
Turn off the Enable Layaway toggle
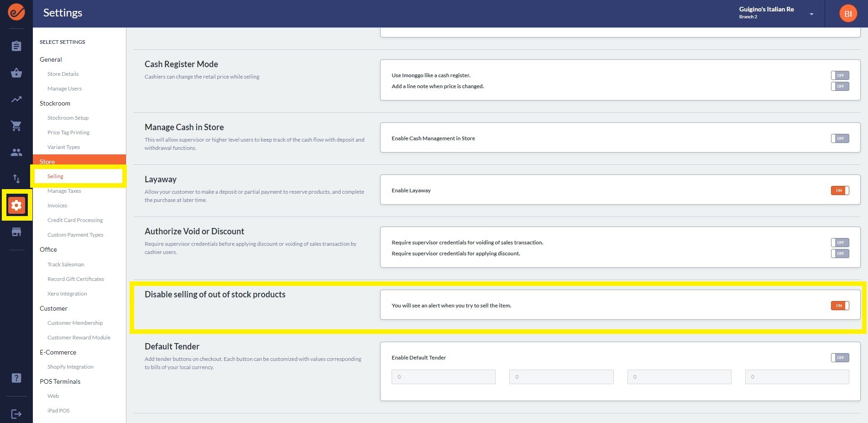pyautogui.click(x=839, y=190)
